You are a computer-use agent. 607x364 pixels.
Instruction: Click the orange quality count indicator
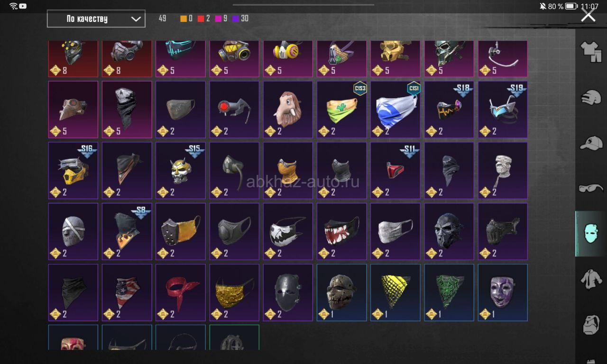(186, 19)
